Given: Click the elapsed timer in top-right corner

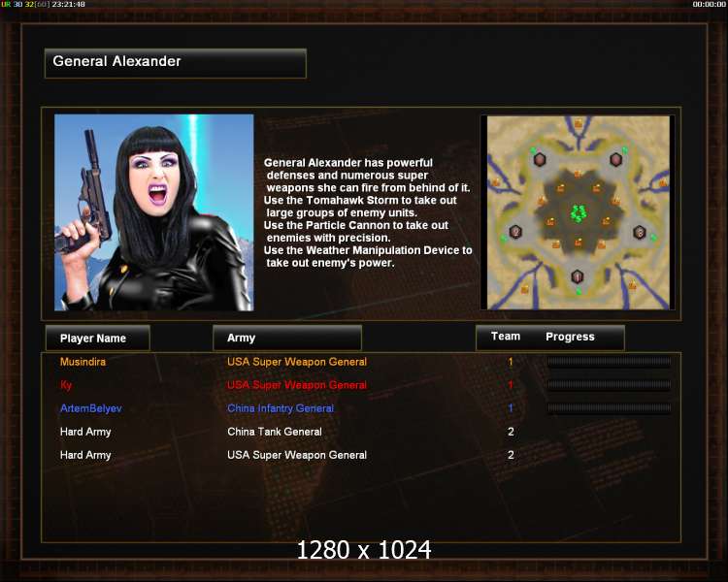Looking at the screenshot, I should (x=709, y=4).
